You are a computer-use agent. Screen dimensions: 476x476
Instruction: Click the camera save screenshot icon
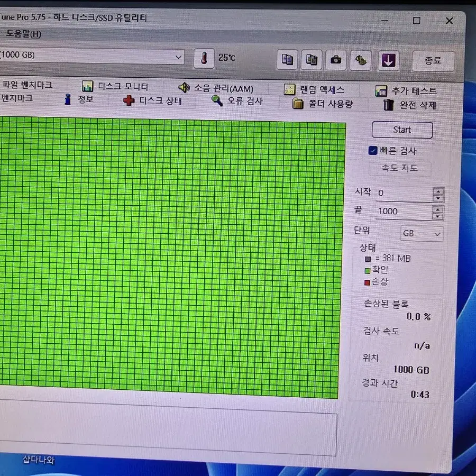pyautogui.click(x=336, y=60)
